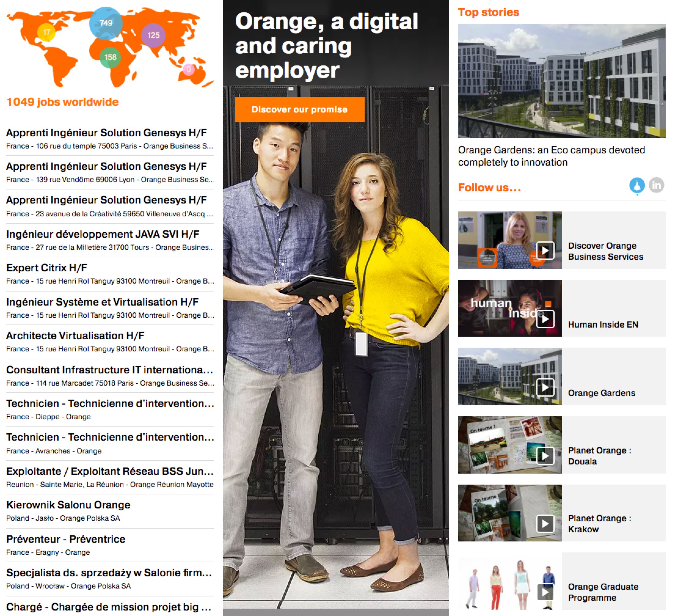
Task: Click the Orange Gardens video title
Action: click(601, 393)
